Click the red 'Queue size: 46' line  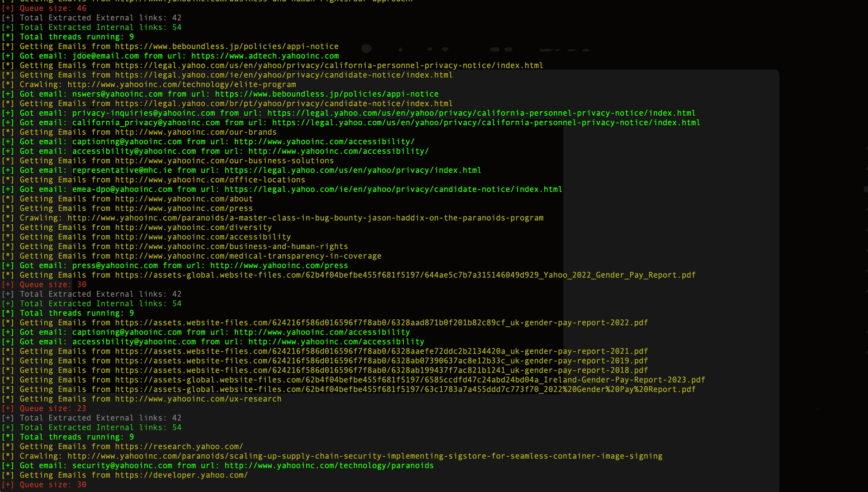[44, 8]
